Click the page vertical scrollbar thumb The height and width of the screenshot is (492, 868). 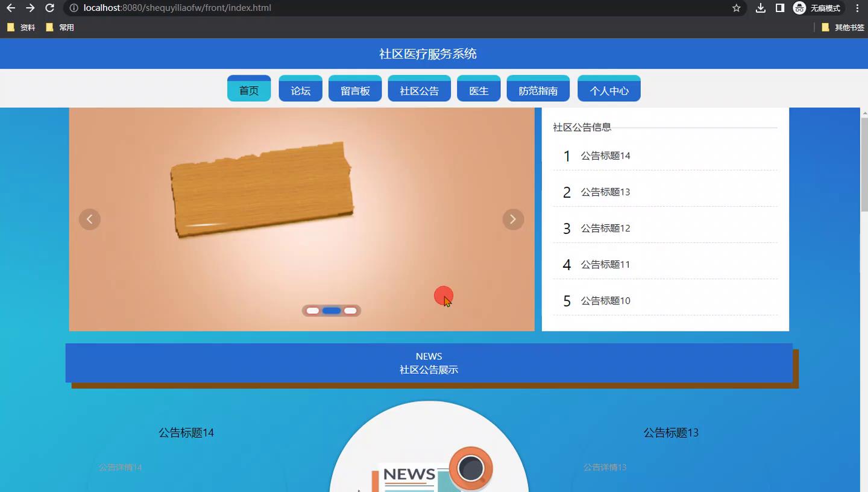coord(864,165)
